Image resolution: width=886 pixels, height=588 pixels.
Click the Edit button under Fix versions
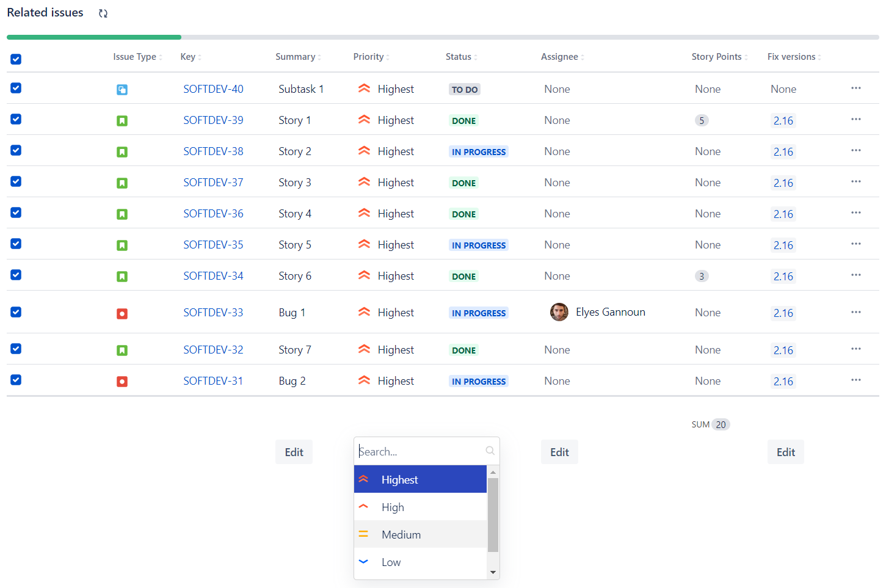[785, 452]
